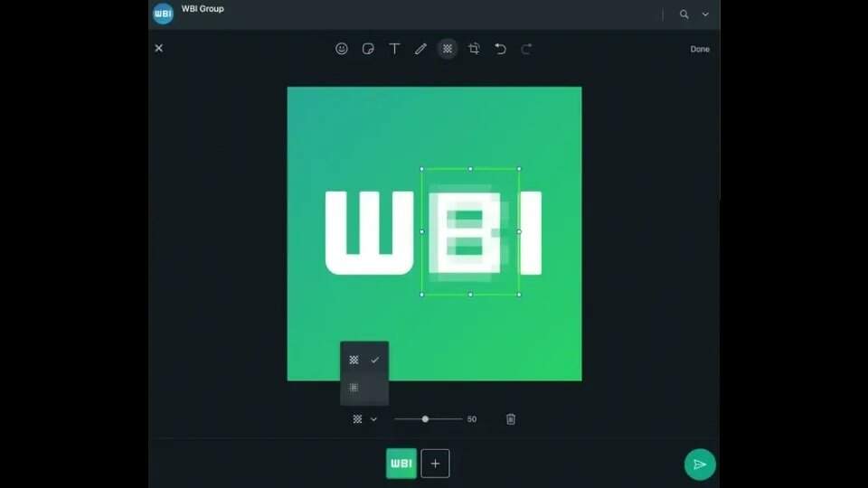Toggle the blur tool in the toolbar
This screenshot has height=488, width=868.
coord(447,49)
